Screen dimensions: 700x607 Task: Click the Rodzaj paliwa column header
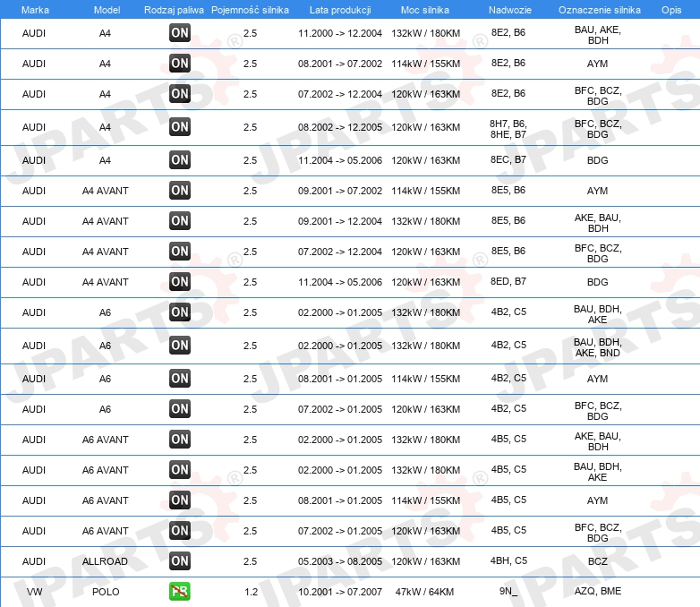coord(174,10)
